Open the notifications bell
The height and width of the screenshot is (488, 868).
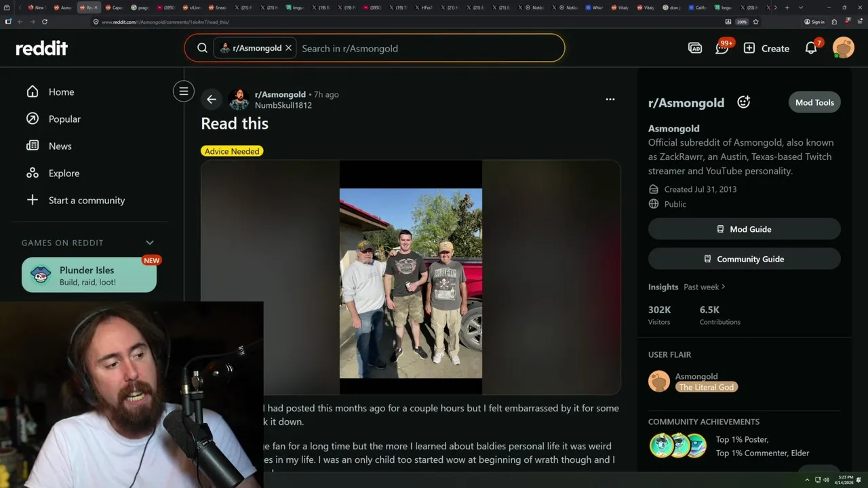point(812,47)
